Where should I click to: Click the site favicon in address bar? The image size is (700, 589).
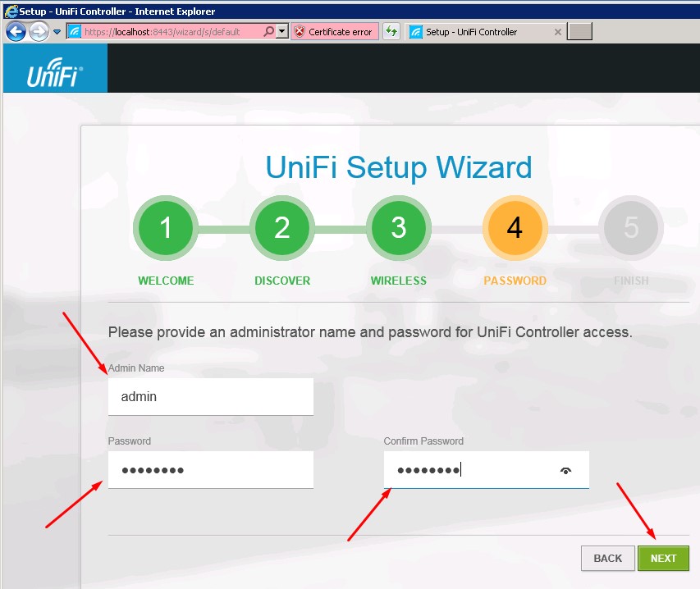click(74, 32)
